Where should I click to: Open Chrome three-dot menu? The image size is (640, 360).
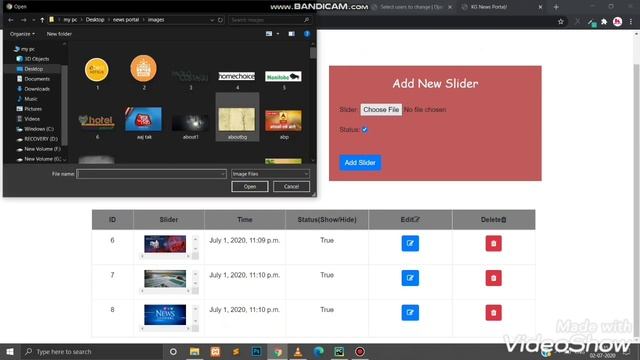(631, 22)
